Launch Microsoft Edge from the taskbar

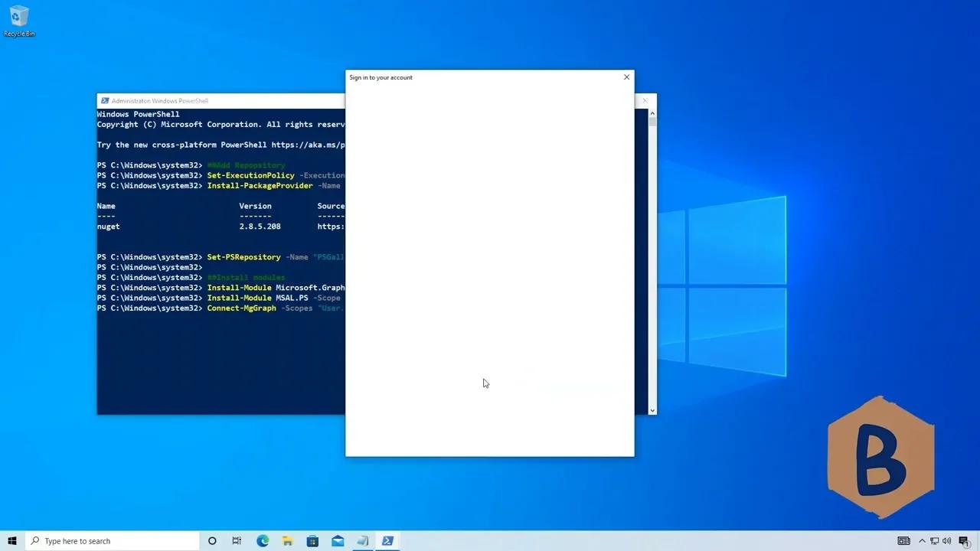[x=263, y=541]
